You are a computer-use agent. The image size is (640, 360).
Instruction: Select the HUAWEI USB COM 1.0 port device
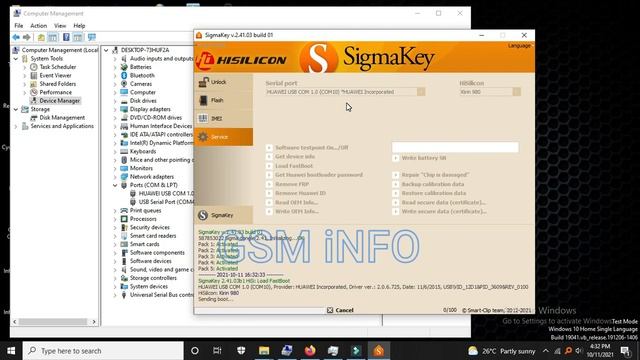click(x=166, y=193)
